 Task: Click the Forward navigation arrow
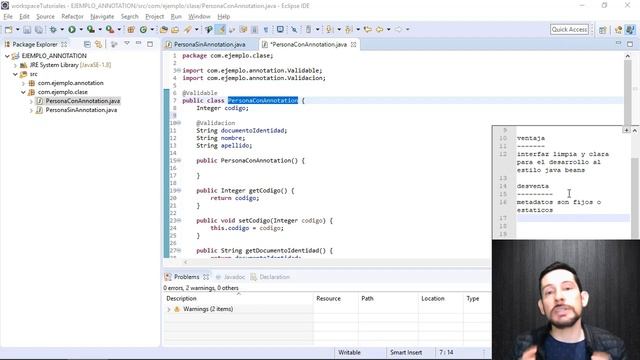point(398,29)
